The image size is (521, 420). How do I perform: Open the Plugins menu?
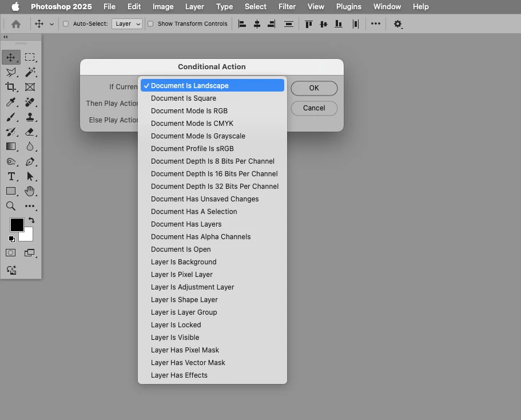[348, 7]
